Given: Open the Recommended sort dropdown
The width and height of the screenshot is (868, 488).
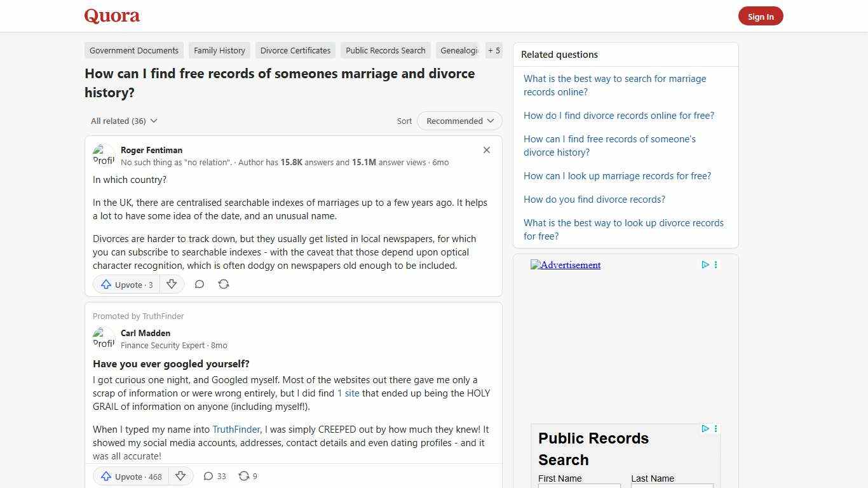Looking at the screenshot, I should point(459,121).
